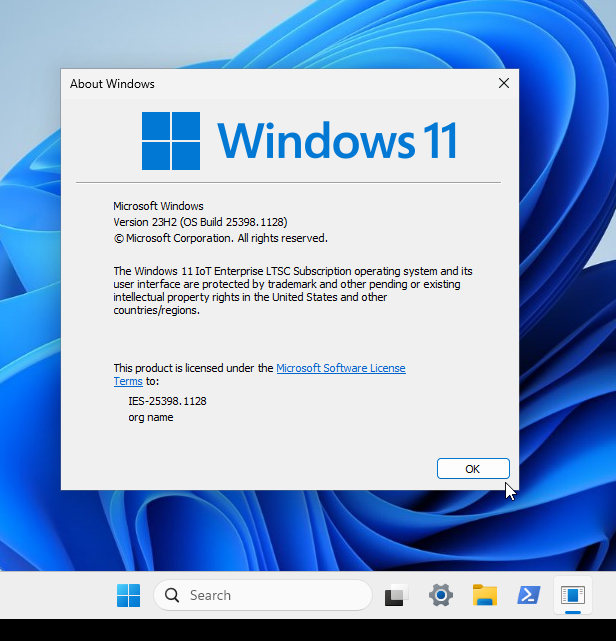Open File Explorer from the taskbar

[485, 595]
